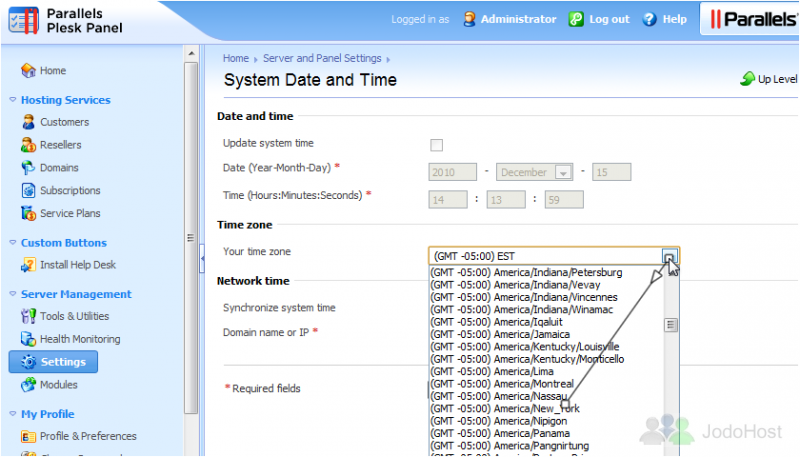The image size is (800, 457).
Task: Click the Install Help Desk icon
Action: 28,265
